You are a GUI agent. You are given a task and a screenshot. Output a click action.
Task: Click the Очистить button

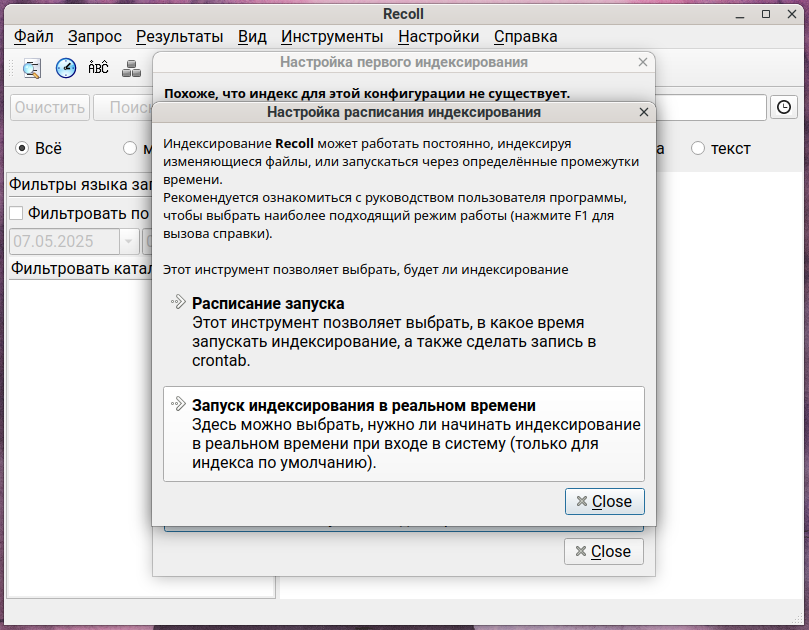[50, 107]
